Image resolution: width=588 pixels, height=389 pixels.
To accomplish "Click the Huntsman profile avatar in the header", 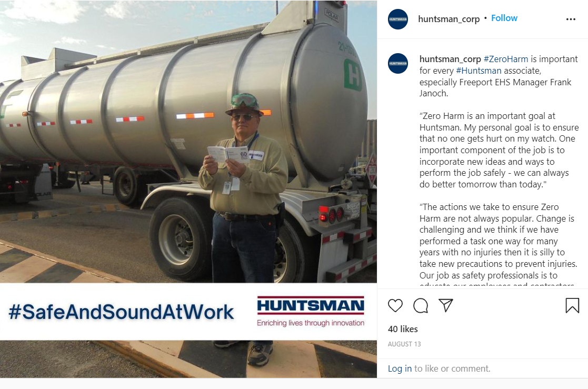I will point(398,19).
